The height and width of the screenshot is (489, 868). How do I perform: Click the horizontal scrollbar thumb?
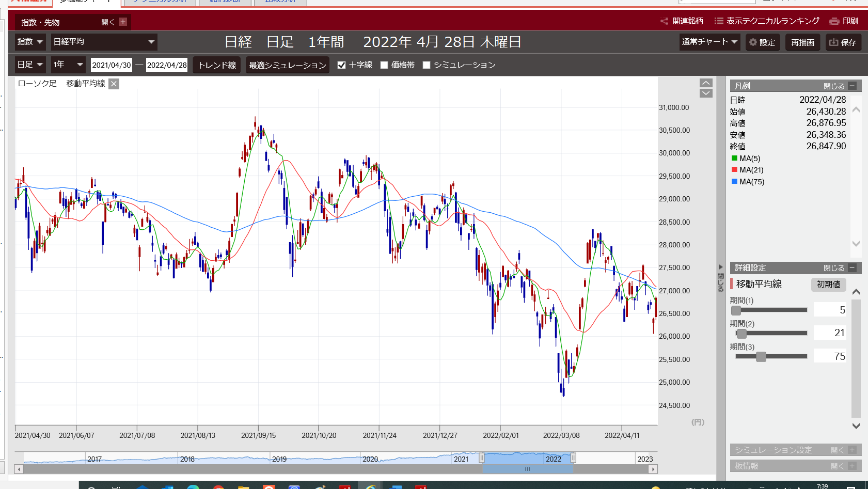[x=527, y=469]
